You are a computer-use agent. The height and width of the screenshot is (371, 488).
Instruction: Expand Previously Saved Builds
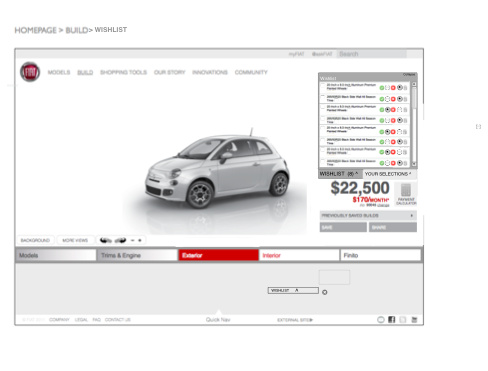click(368, 216)
